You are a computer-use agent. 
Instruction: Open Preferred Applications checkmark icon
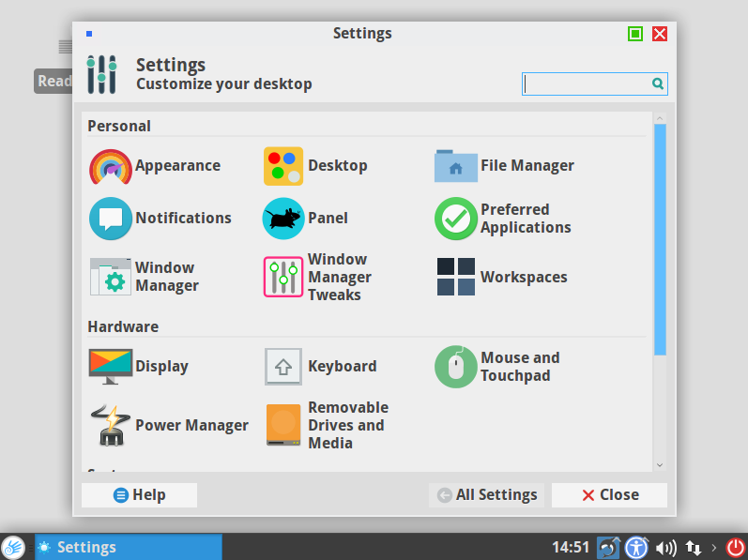click(x=456, y=219)
